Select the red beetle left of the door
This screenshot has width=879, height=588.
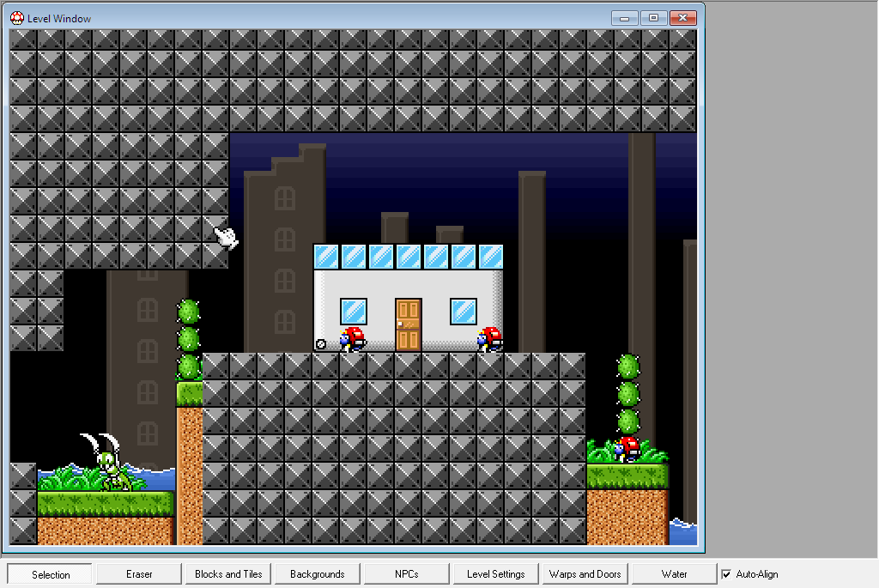pyautogui.click(x=353, y=339)
